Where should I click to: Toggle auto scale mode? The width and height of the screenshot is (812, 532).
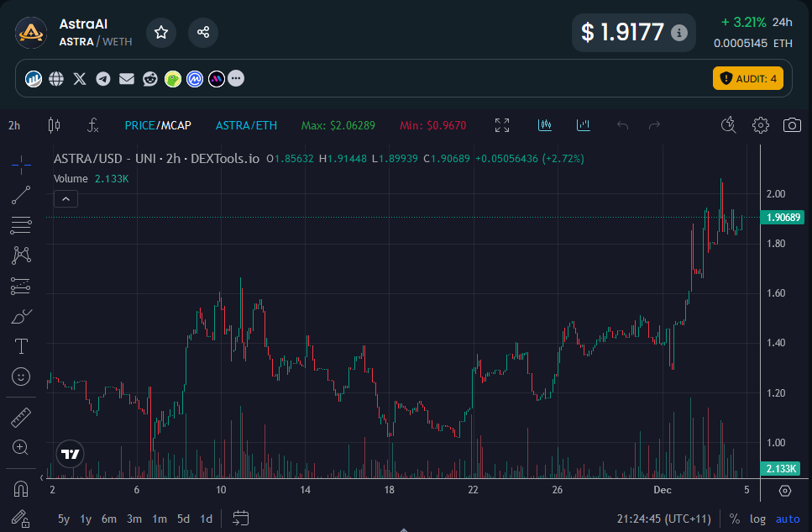[788, 519]
